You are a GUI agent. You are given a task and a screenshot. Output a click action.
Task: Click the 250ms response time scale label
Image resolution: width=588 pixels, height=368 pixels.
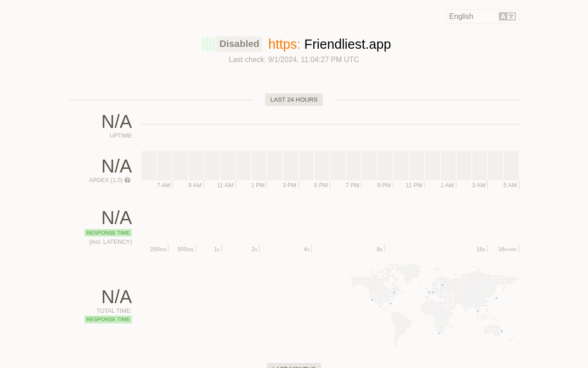coord(158,249)
